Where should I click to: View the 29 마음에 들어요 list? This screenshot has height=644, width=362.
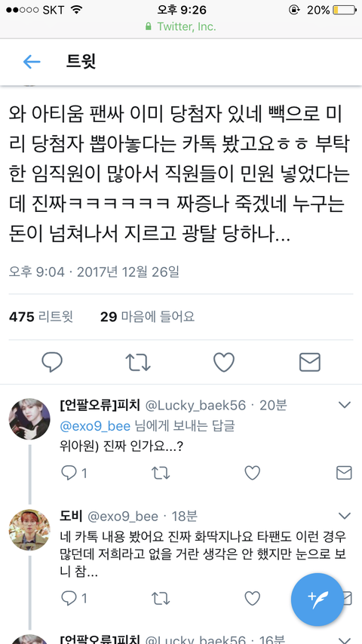click(x=148, y=317)
